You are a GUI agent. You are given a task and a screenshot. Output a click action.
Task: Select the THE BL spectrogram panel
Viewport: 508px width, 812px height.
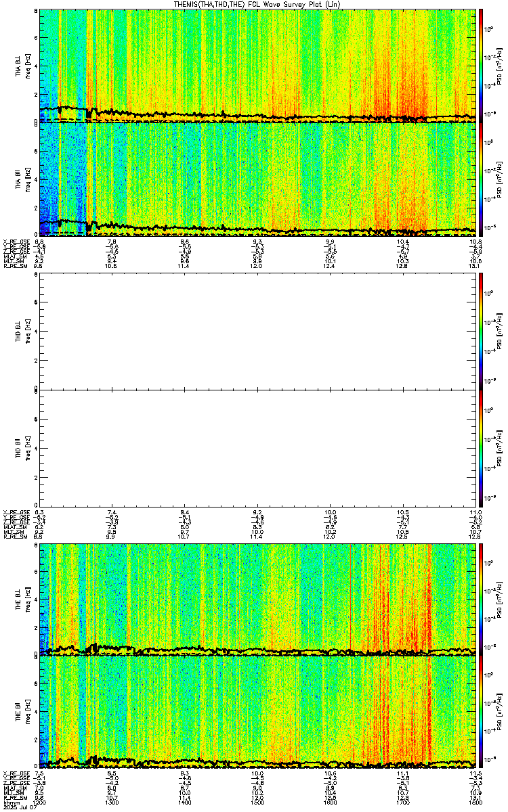pos(258,600)
